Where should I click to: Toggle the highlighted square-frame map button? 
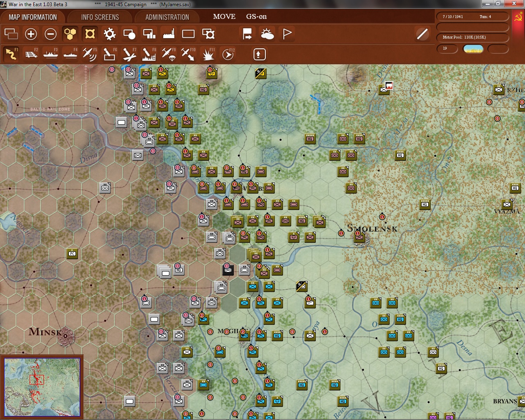click(x=90, y=34)
